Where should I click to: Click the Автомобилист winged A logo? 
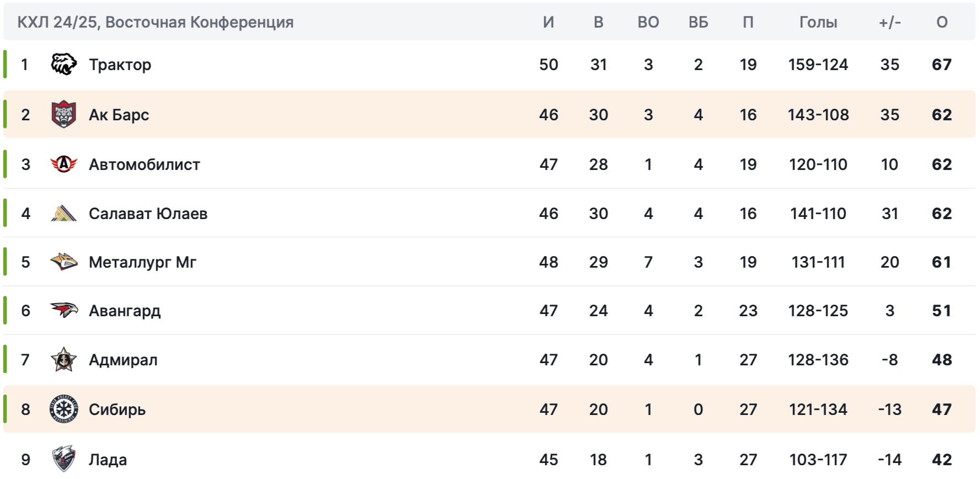point(63,164)
